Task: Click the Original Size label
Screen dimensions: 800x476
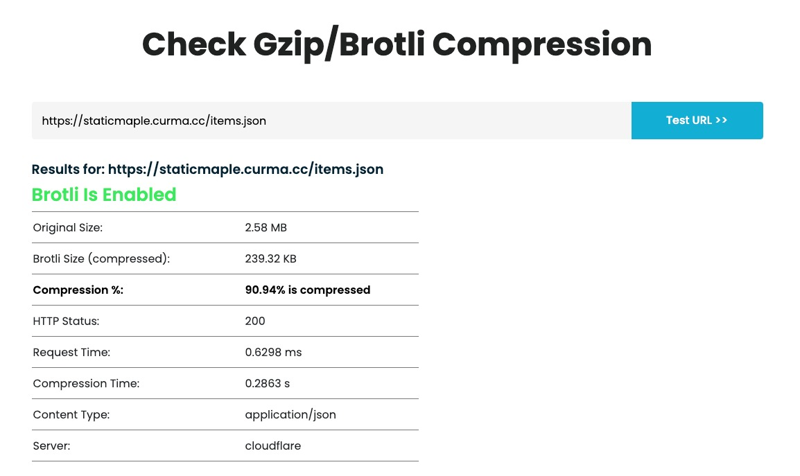Action: point(68,228)
